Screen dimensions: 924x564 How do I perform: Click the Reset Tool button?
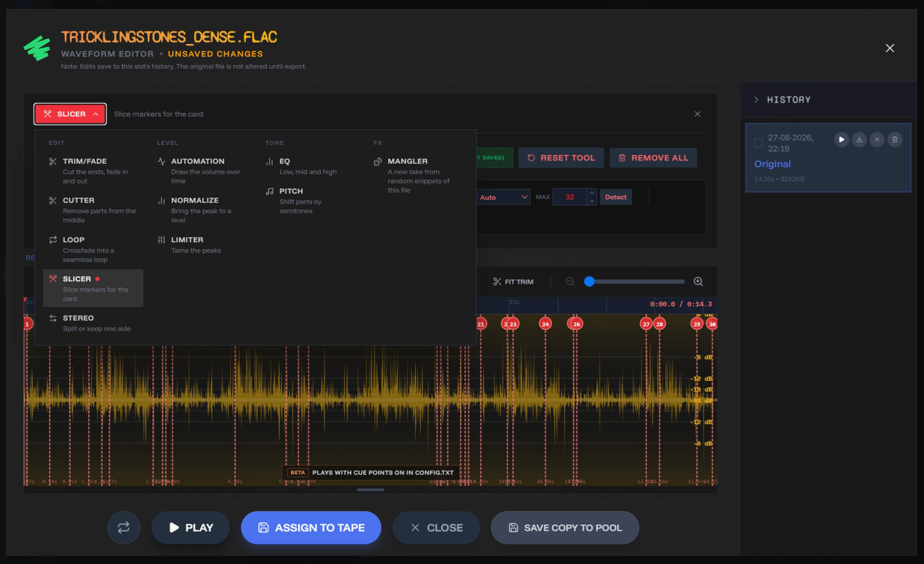click(561, 158)
